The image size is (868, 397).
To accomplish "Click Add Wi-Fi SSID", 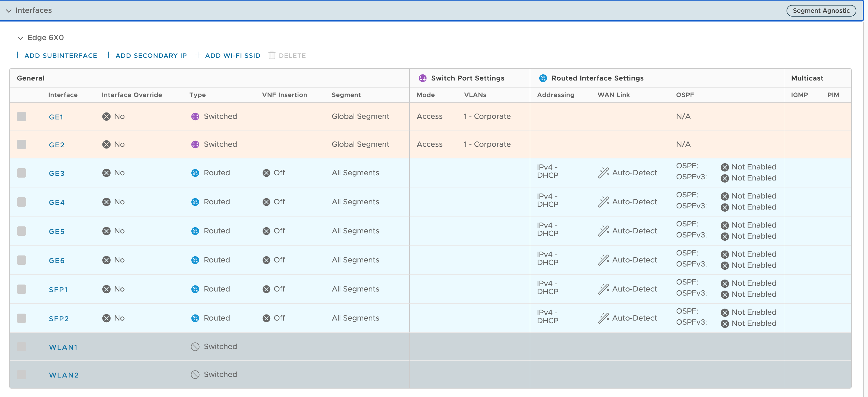I will 227,56.
